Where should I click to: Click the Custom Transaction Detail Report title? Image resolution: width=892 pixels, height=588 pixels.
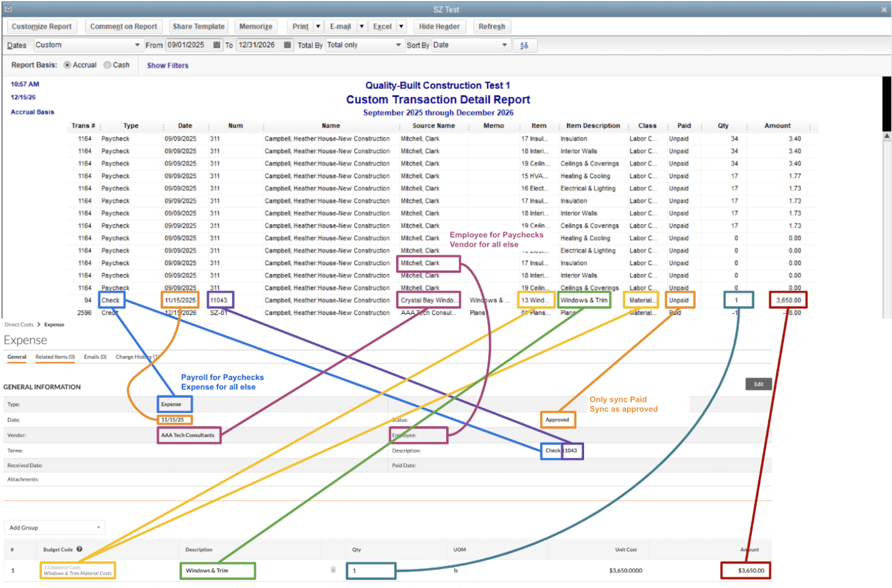[x=438, y=99]
